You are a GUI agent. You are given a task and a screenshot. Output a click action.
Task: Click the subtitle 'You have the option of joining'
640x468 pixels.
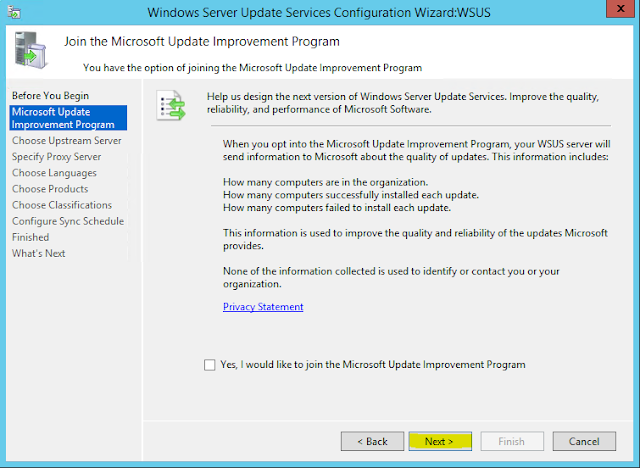[252, 68]
